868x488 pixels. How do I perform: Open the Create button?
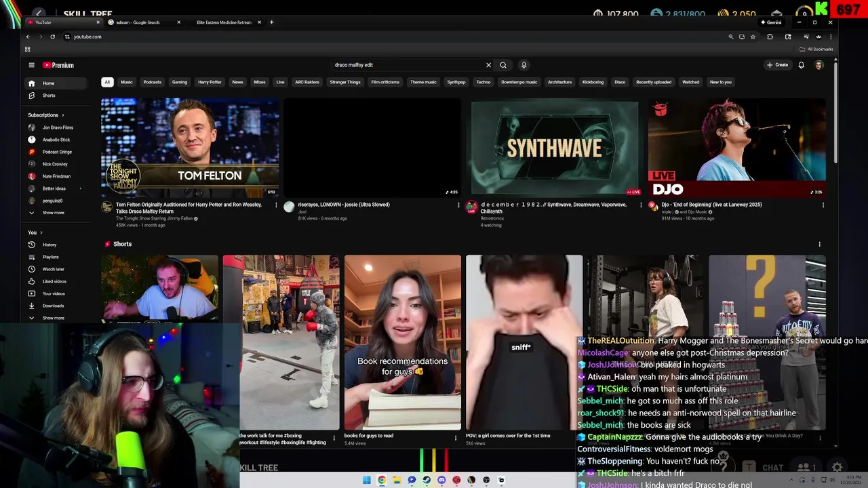[777, 65]
